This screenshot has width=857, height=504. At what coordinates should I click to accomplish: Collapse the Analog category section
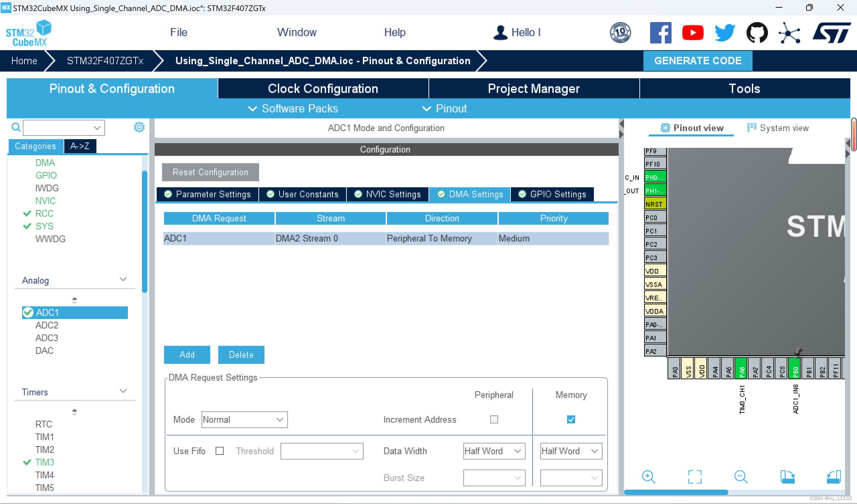[123, 279]
